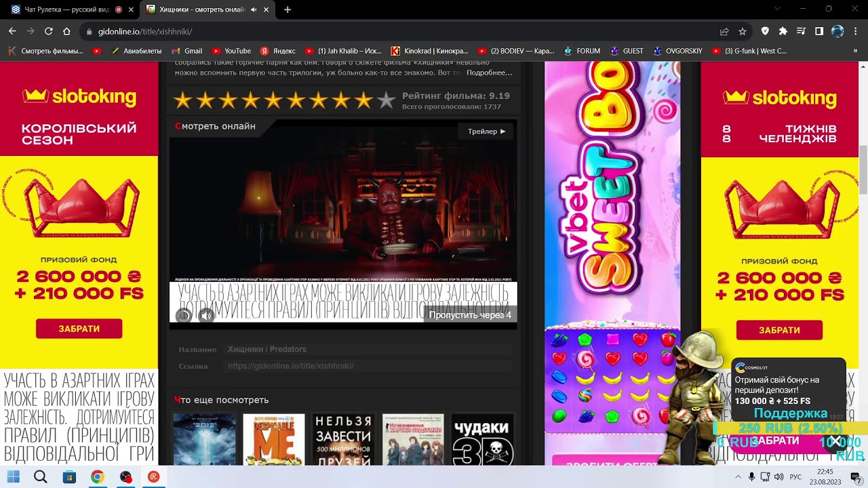Open the Kinokrad bookmark
This screenshot has width=868, height=488.
pyautogui.click(x=429, y=51)
